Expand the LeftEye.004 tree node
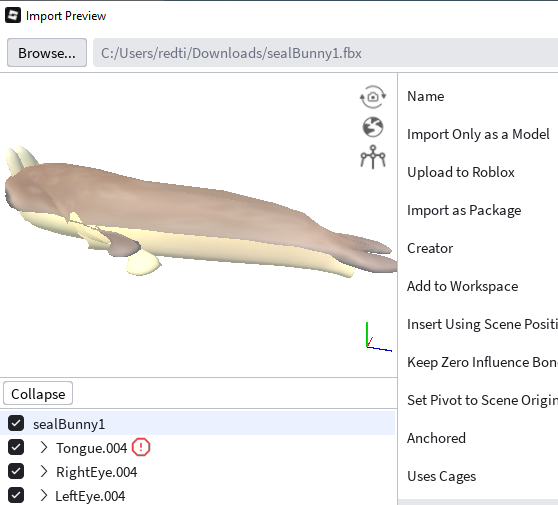This screenshot has height=505, width=558. click(44, 495)
